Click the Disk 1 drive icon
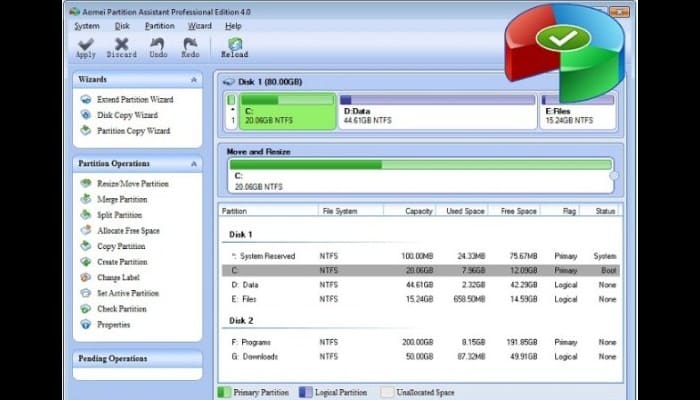The height and width of the screenshot is (400, 700). point(229,82)
